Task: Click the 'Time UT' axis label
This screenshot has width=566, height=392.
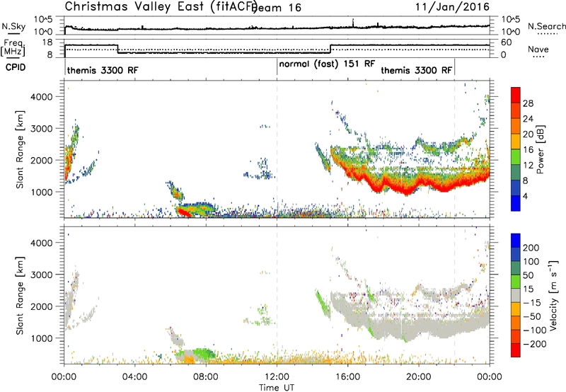Action: (x=277, y=388)
